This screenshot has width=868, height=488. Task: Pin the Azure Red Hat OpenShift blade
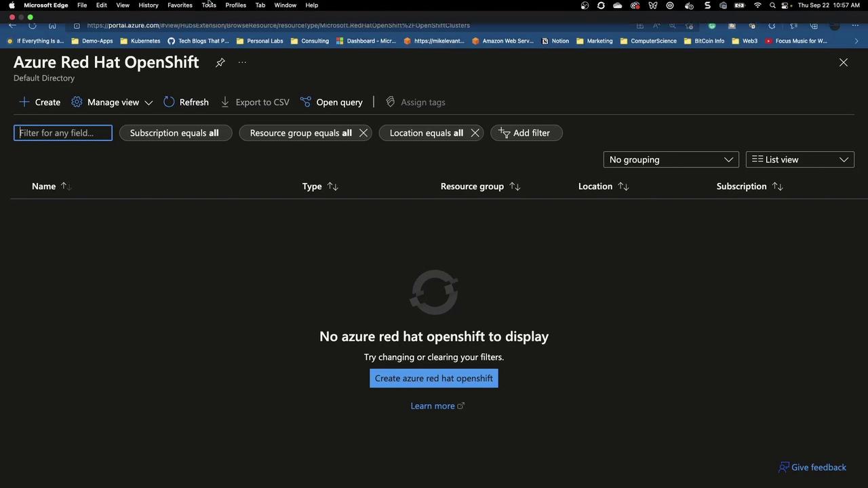(x=220, y=62)
